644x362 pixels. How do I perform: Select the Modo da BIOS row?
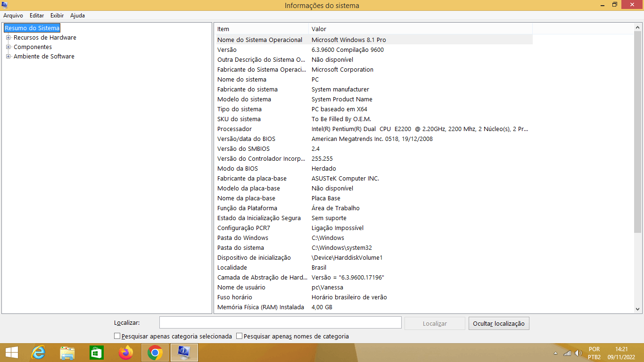tap(374, 168)
